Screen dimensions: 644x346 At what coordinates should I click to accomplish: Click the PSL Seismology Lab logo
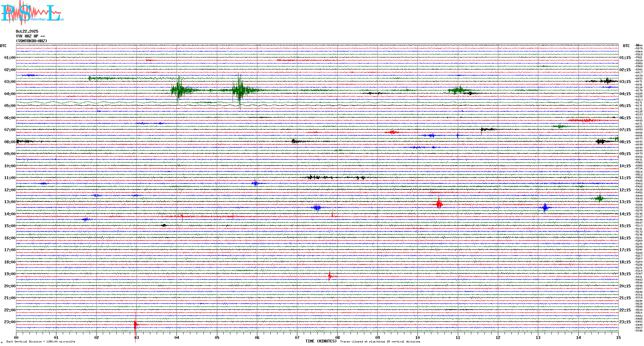32,13
